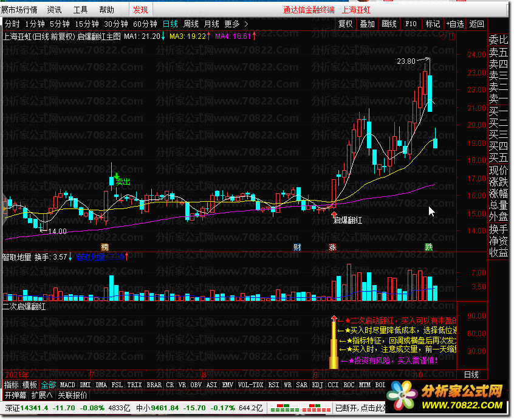Select the EMV indicator

pos(227,385)
